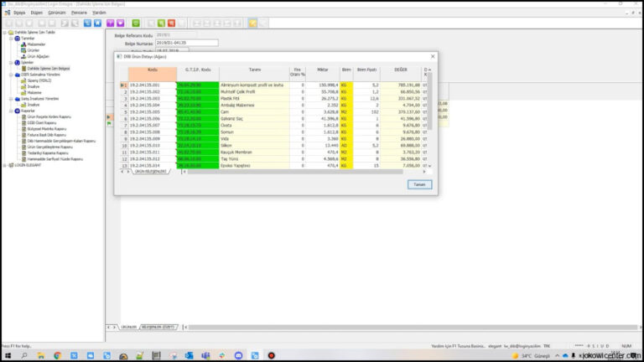This screenshot has width=644, height=362.
Task: Click the Kodu column header
Action: click(152, 70)
